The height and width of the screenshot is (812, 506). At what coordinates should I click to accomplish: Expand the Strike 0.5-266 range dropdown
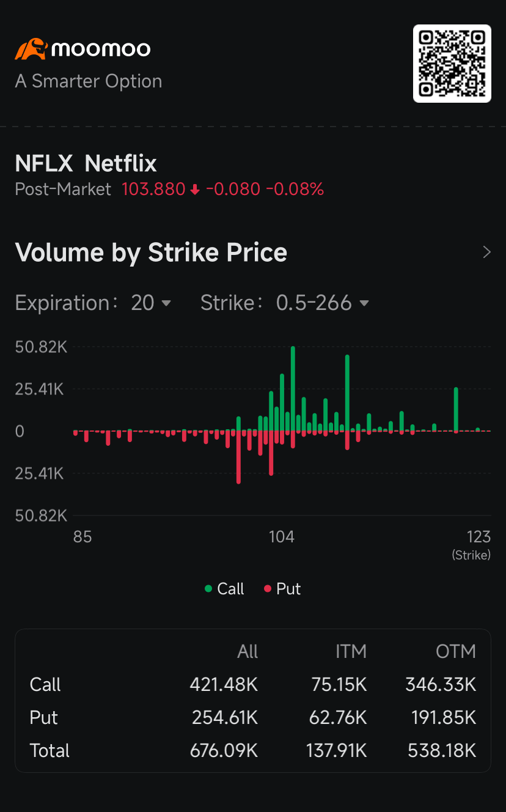click(x=321, y=303)
